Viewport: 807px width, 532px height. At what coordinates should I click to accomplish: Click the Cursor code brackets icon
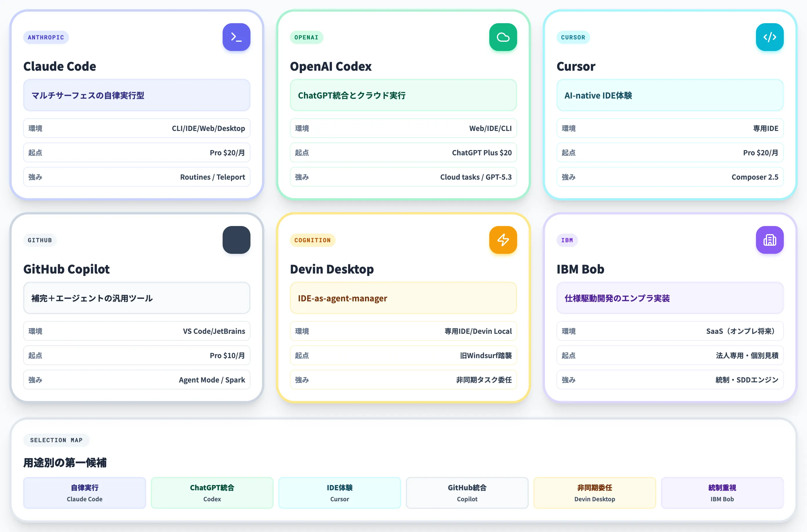pos(770,37)
